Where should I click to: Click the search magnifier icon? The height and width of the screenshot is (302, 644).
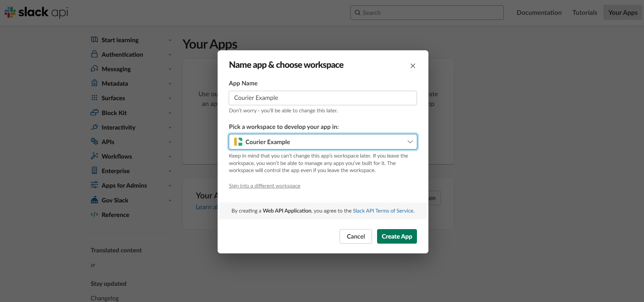click(357, 12)
